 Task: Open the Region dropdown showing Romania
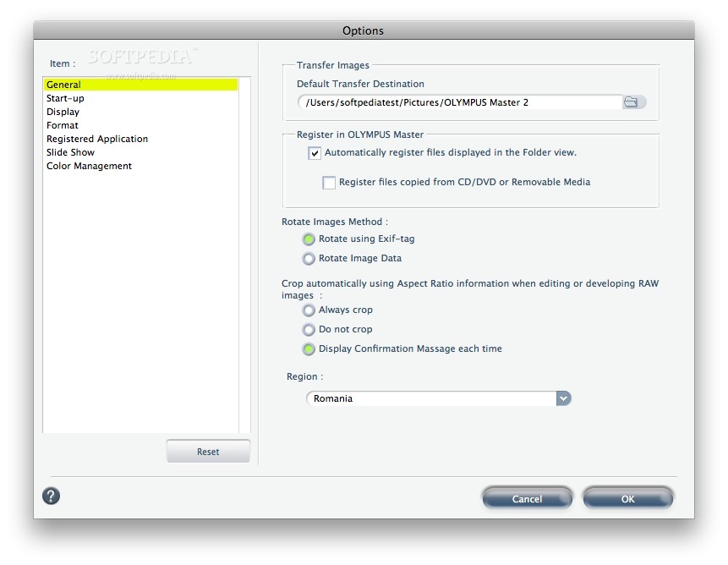(x=562, y=398)
